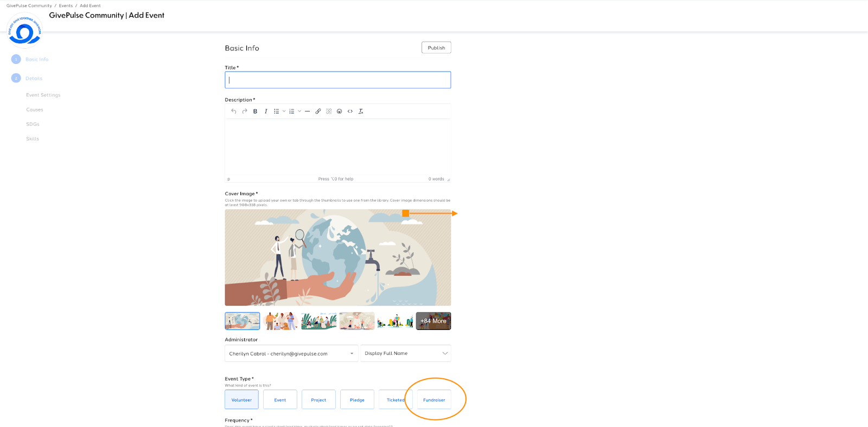Select the group of people cover thumbnail
This screenshot has height=427, width=868.
280,321
